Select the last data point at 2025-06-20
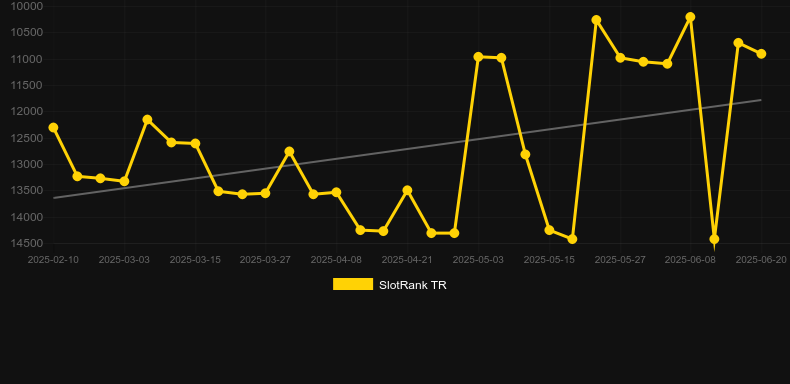790x384 pixels. point(761,54)
